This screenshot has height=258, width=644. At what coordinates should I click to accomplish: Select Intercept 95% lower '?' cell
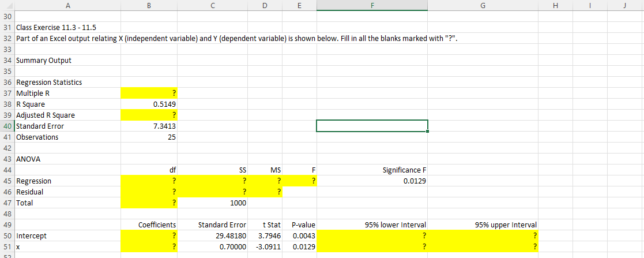372,236
